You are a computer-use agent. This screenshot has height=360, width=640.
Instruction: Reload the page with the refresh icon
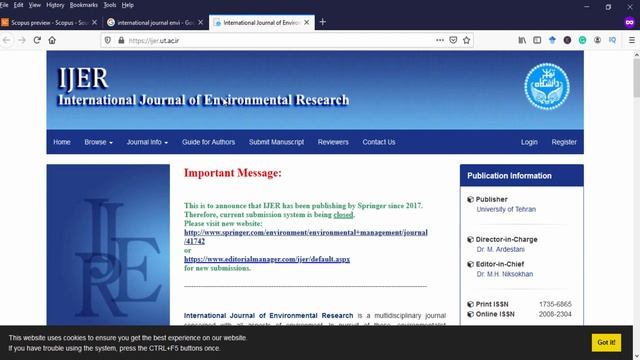click(37, 40)
